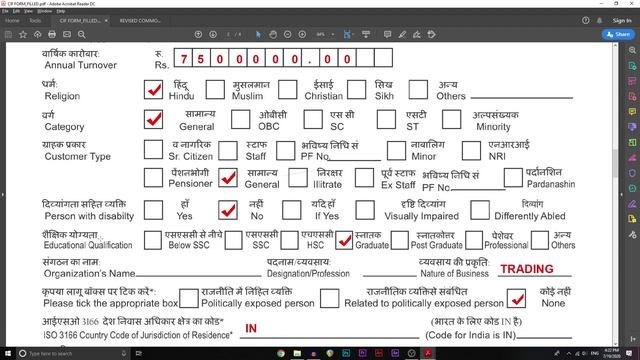Viewport: 640px width, 360px height.
Task: Upload the file with the cloud arrow icon
Action: pyautogui.click(x=38, y=35)
